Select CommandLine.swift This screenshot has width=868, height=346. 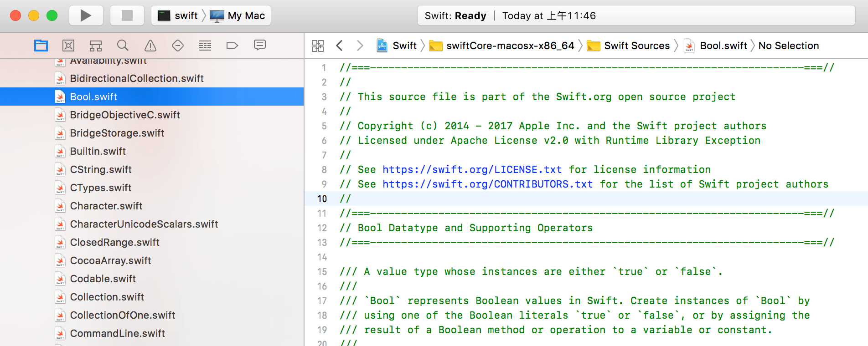[x=152, y=333]
